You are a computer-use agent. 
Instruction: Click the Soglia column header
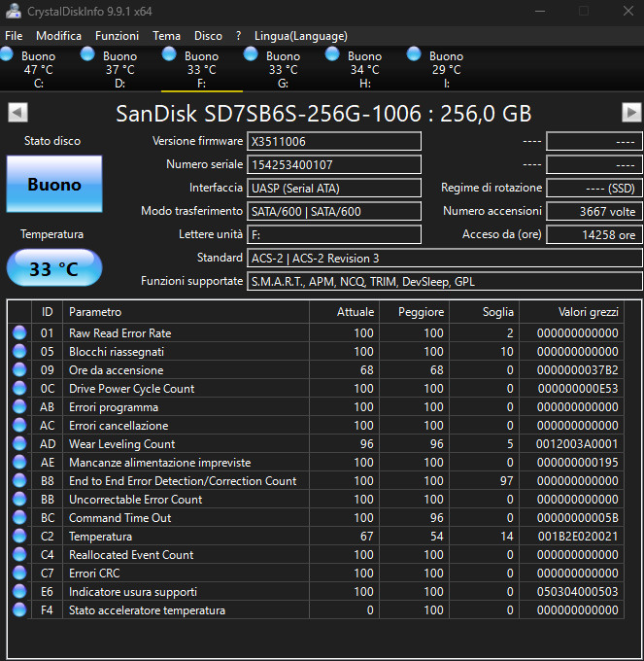[484, 312]
